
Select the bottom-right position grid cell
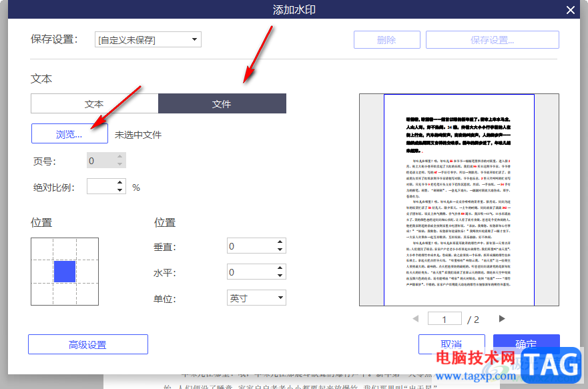(x=87, y=294)
